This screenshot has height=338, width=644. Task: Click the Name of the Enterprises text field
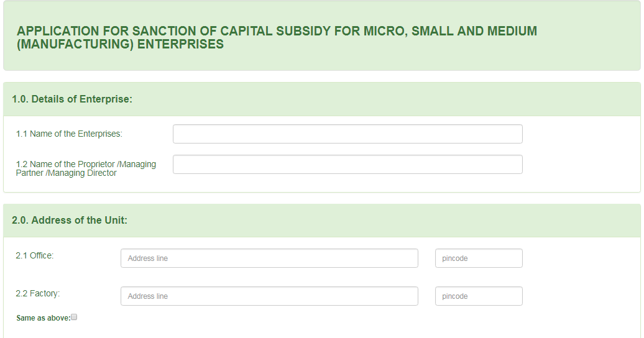347,134
